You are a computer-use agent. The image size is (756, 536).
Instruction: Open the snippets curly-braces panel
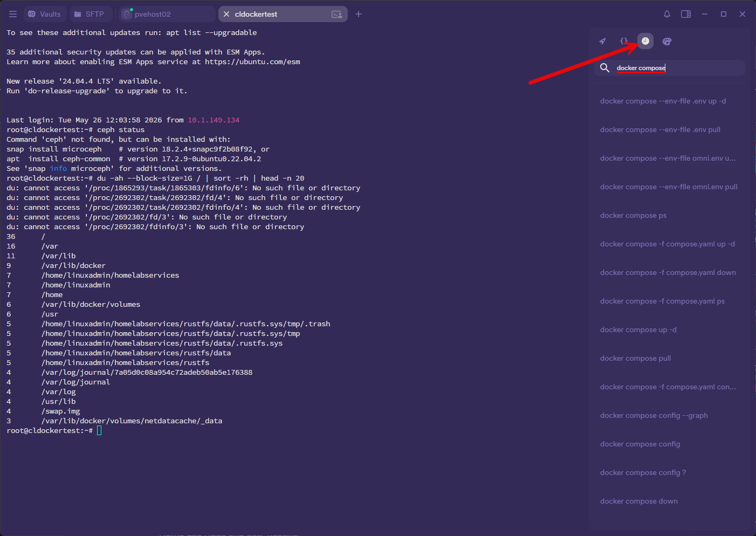pos(624,41)
